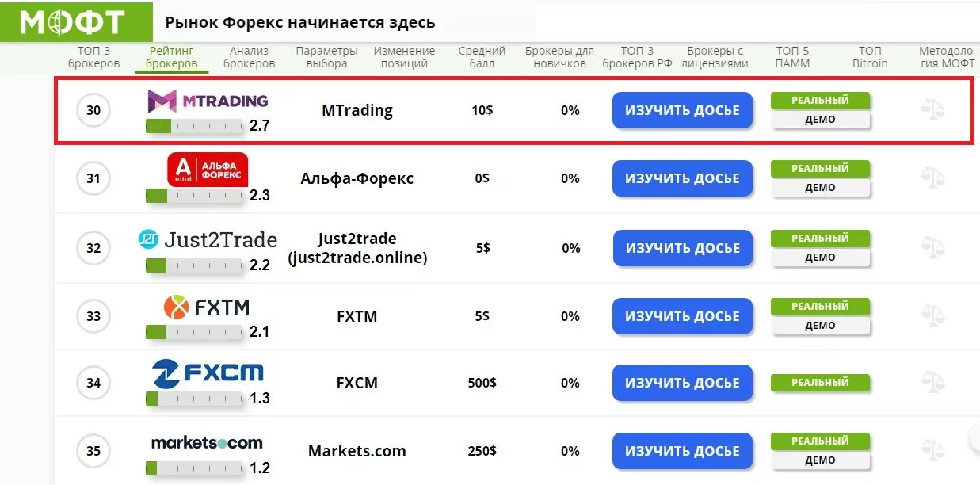Click ДЕМО button for Markets.com

(820, 461)
